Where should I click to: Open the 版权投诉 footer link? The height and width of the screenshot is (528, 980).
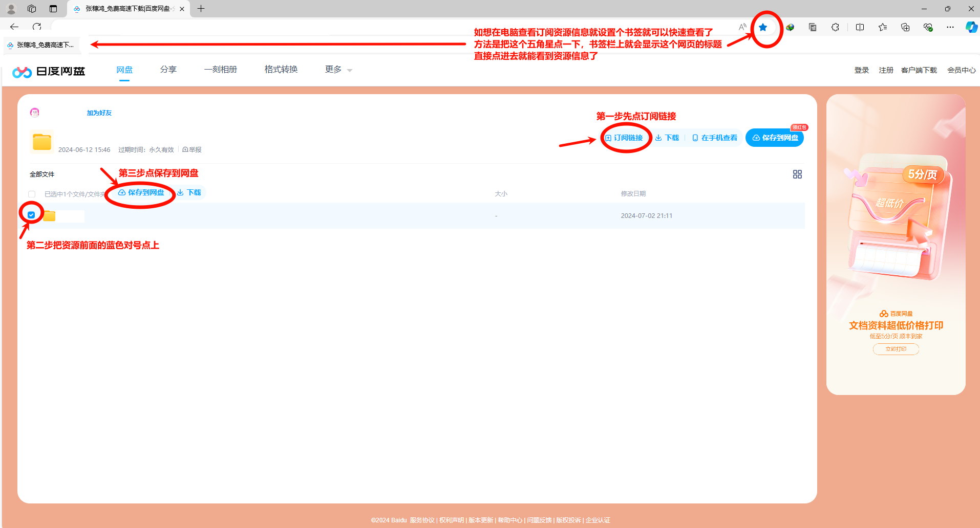[x=569, y=520]
